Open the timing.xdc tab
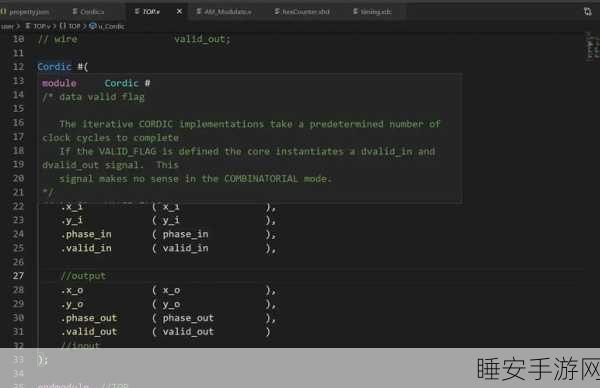 pos(376,12)
